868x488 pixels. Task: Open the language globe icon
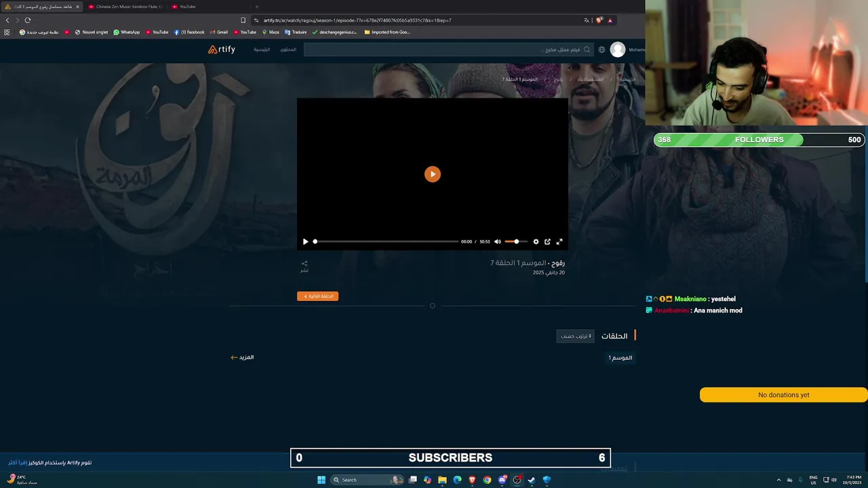point(601,49)
